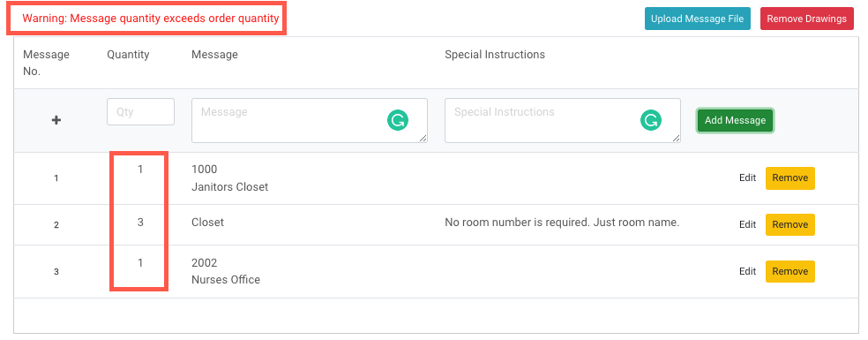Click the plus icon in add row
868x340 pixels.
pyautogui.click(x=56, y=120)
